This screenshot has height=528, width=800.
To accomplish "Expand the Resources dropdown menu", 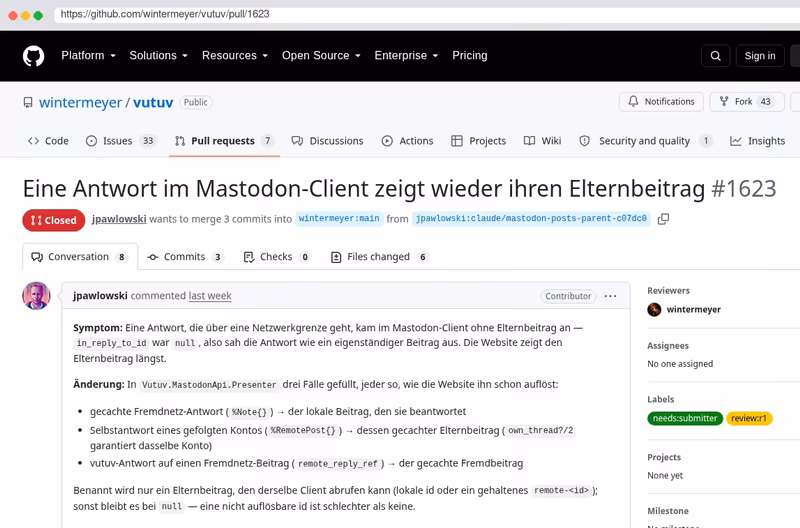I will tap(235, 56).
